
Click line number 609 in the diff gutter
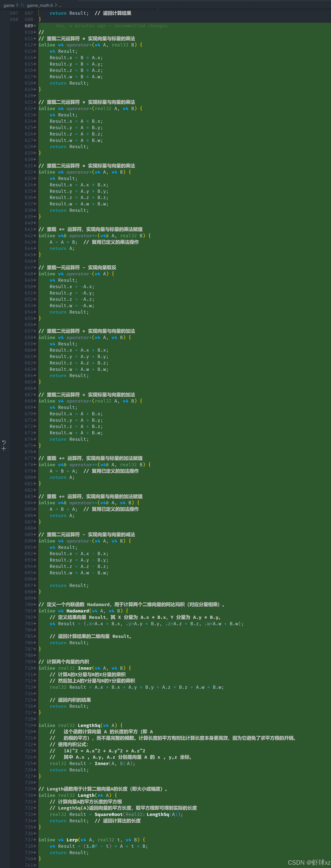pyautogui.click(x=29, y=26)
